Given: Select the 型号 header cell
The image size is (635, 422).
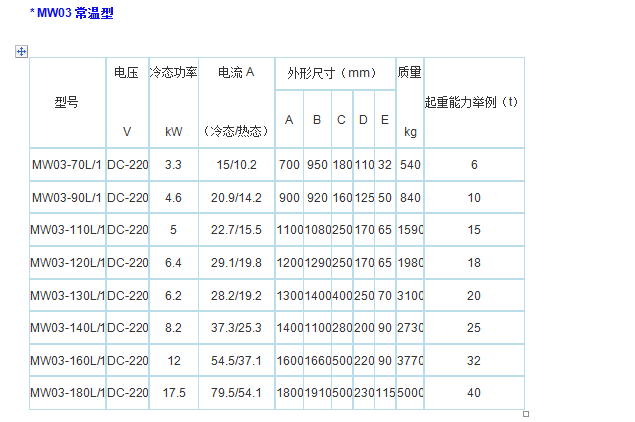Looking at the screenshot, I should click(66, 102).
